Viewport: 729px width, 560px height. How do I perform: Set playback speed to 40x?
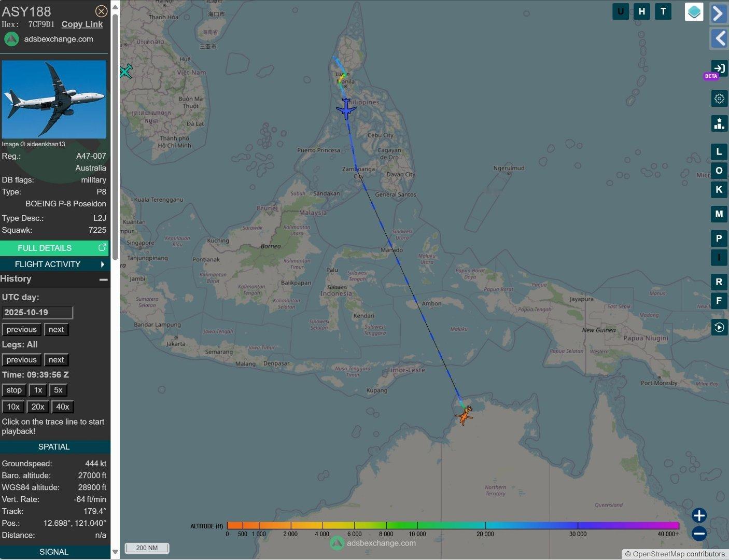tap(63, 407)
